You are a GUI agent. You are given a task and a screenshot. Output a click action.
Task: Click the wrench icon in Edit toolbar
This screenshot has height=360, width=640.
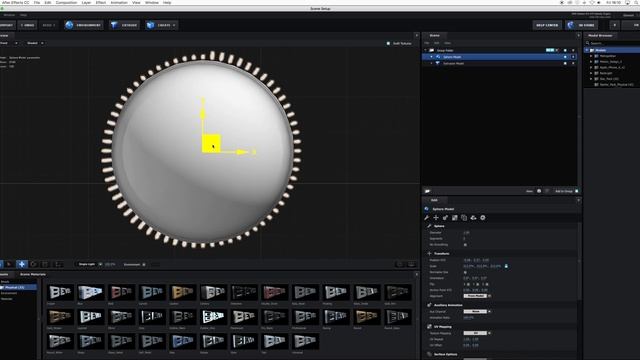[427, 218]
